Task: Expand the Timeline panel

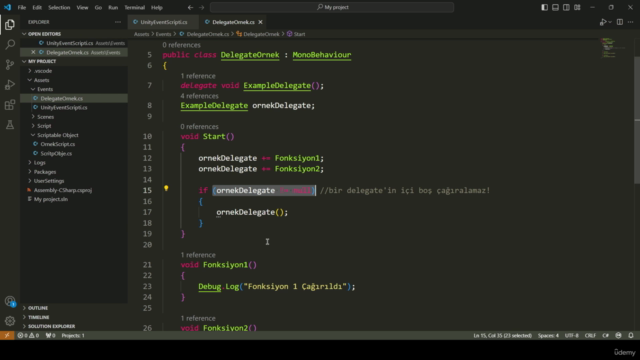Action: click(38, 317)
